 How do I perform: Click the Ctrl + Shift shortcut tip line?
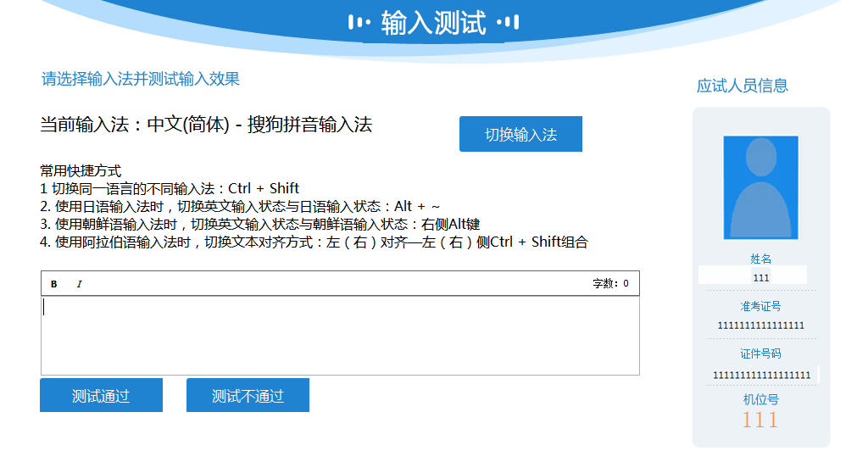(x=170, y=188)
